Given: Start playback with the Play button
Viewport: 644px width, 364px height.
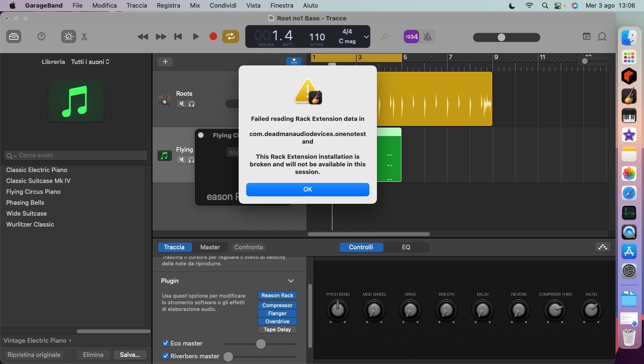Looking at the screenshot, I should click(x=196, y=36).
